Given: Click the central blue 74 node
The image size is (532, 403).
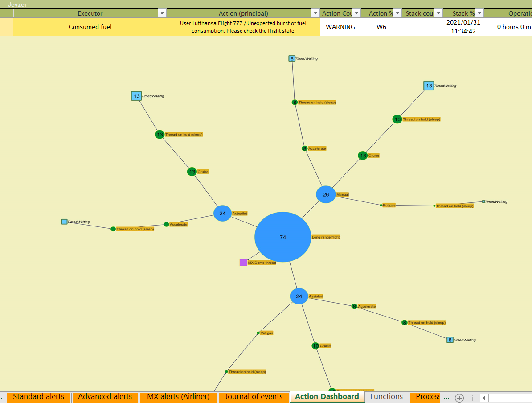Looking at the screenshot, I should tap(282, 237).
